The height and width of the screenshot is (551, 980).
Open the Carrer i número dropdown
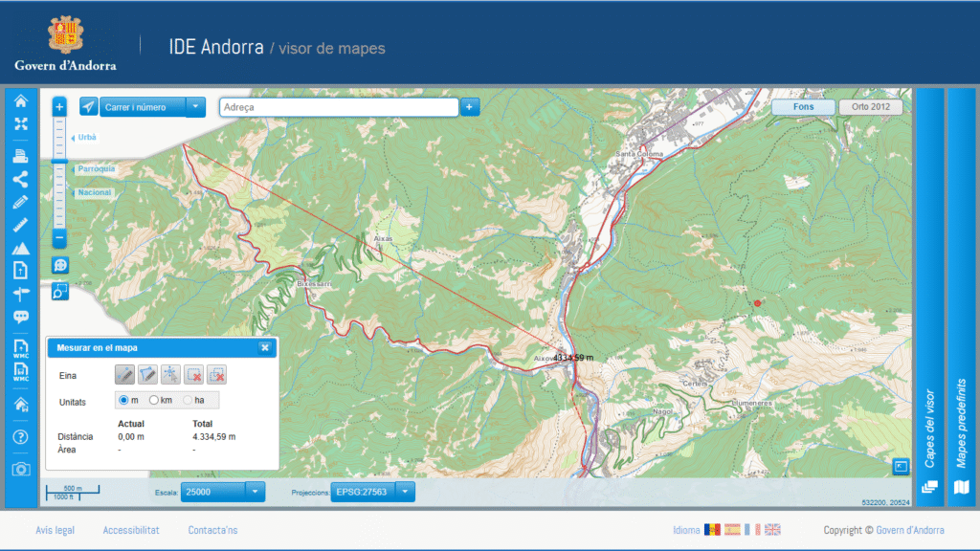pyautogui.click(x=195, y=107)
